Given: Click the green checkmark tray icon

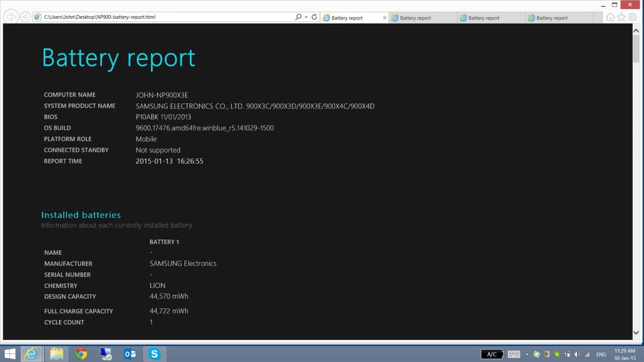Looking at the screenshot, I should click(x=557, y=354).
